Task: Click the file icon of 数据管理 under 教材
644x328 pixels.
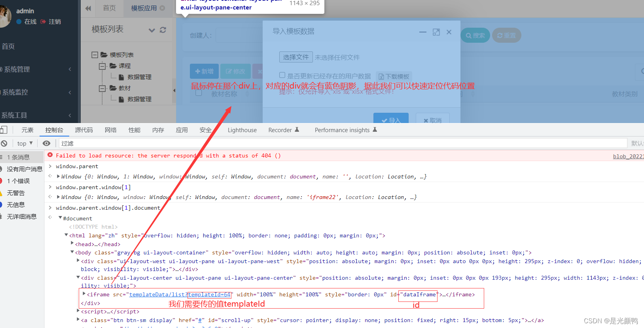Action: (121, 99)
